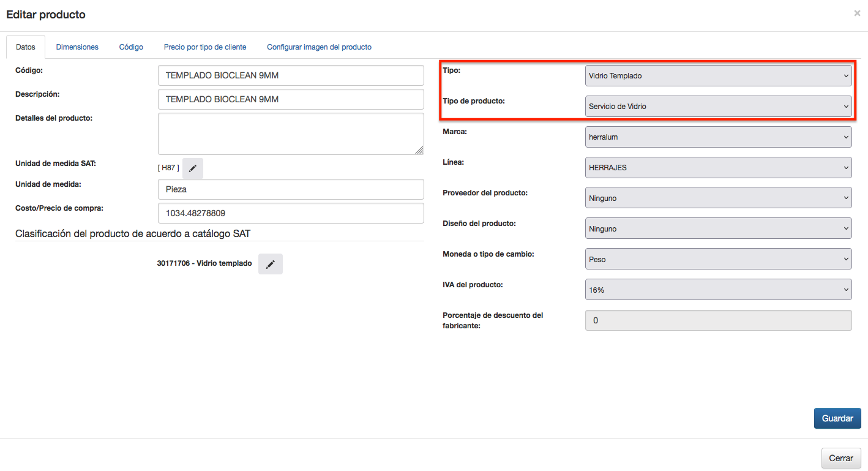Image resolution: width=868 pixels, height=471 pixels.
Task: Click the Descripción input field
Action: (x=291, y=99)
